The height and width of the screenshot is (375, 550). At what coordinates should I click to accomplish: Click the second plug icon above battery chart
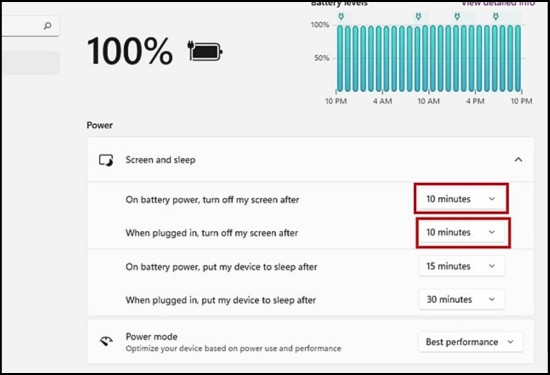(418, 16)
